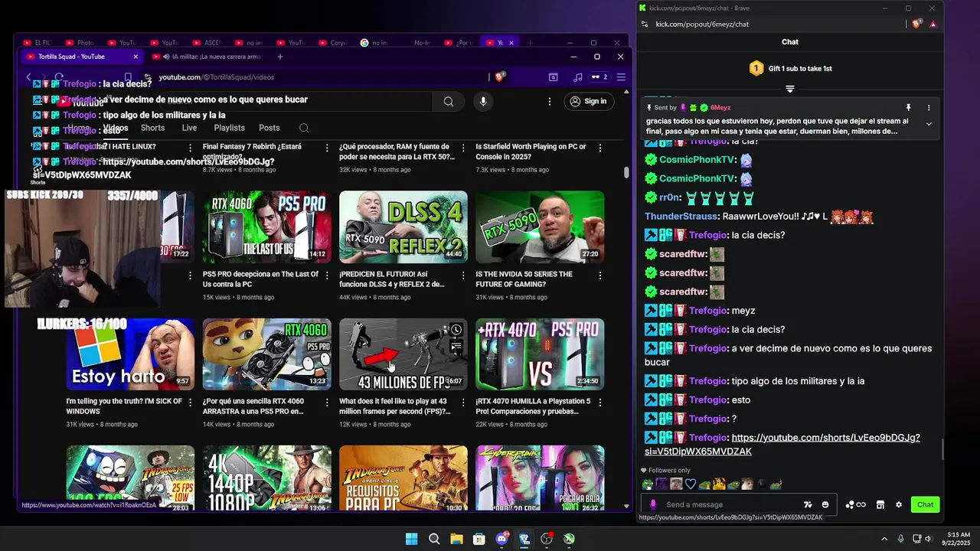Open Brave media playlist music icon
Image resolution: width=980 pixels, height=551 pixels.
(x=577, y=77)
